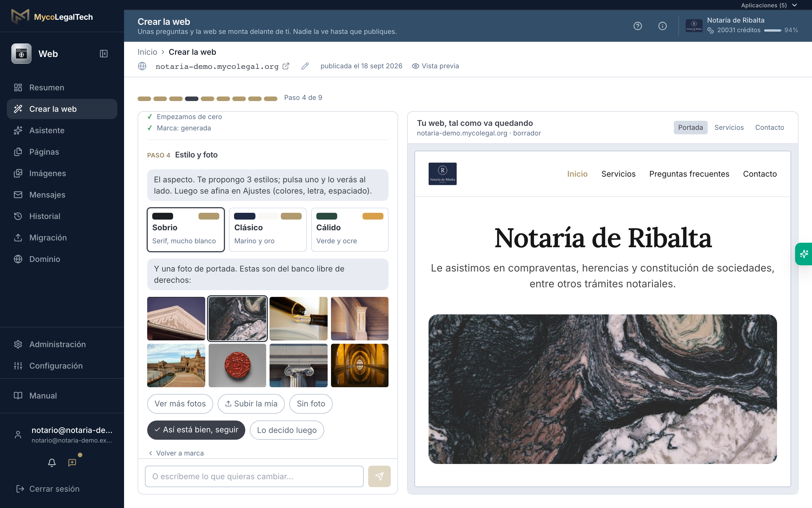Switch preview to Servicios tab

[x=729, y=128]
